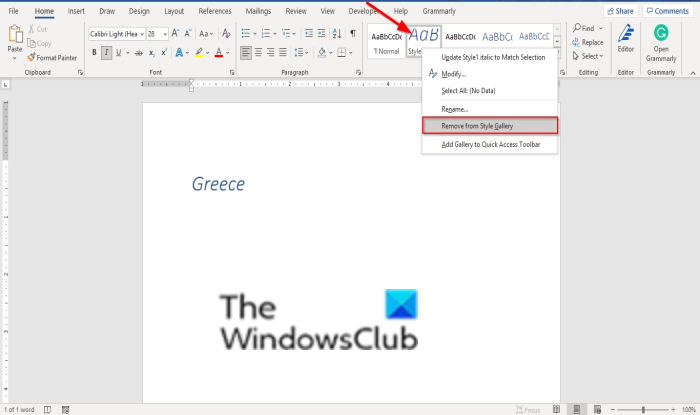The width and height of the screenshot is (700, 415).
Task: Expand the bullets list dropdown
Action: pyautogui.click(x=255, y=34)
